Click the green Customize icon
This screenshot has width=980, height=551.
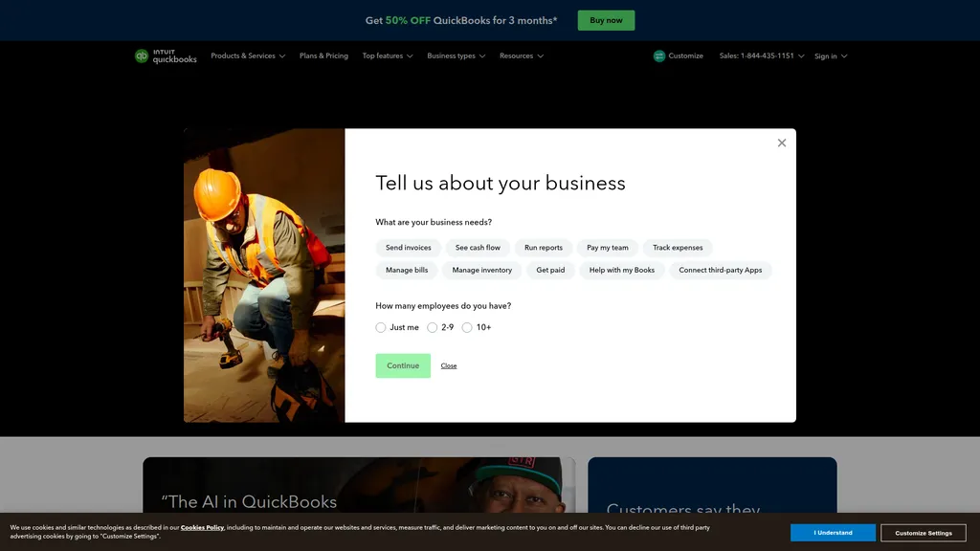tap(658, 56)
